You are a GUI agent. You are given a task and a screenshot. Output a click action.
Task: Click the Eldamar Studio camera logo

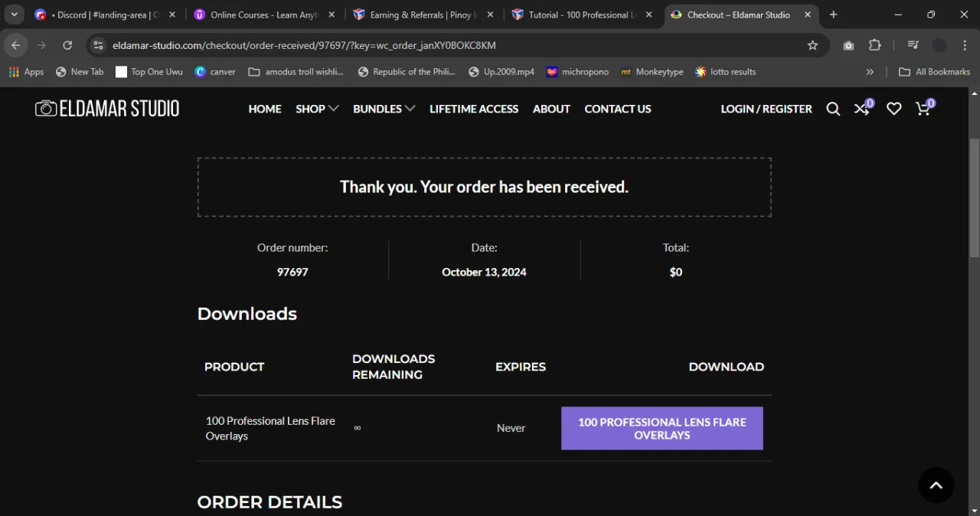pyautogui.click(x=107, y=109)
